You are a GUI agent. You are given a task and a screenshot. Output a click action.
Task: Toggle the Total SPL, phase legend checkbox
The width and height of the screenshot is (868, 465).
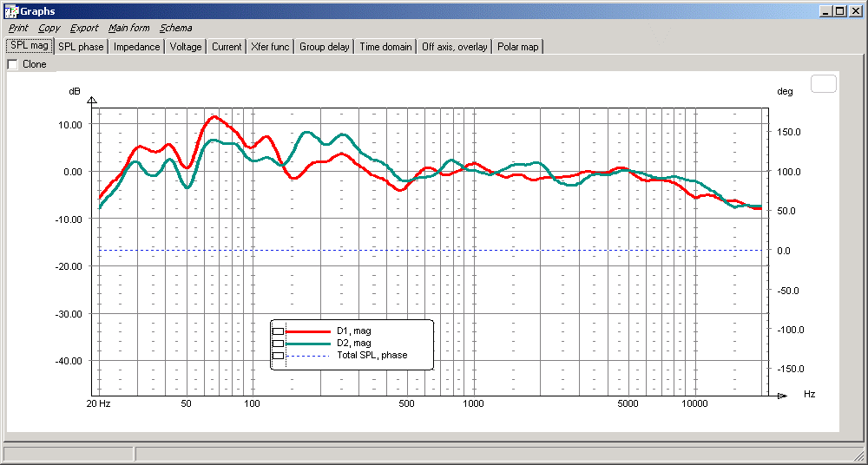pos(278,356)
